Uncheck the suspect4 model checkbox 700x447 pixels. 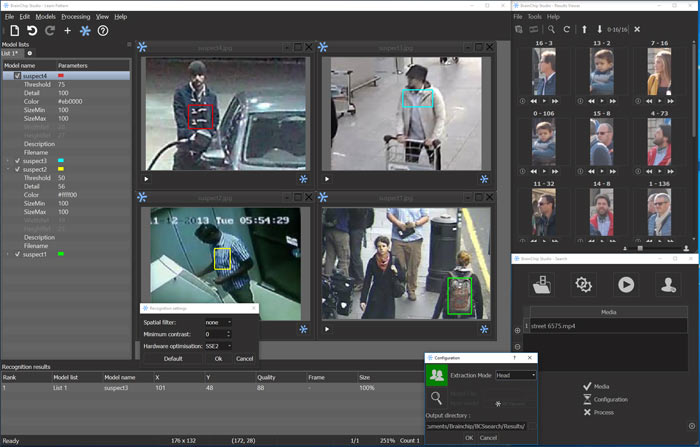pos(17,76)
